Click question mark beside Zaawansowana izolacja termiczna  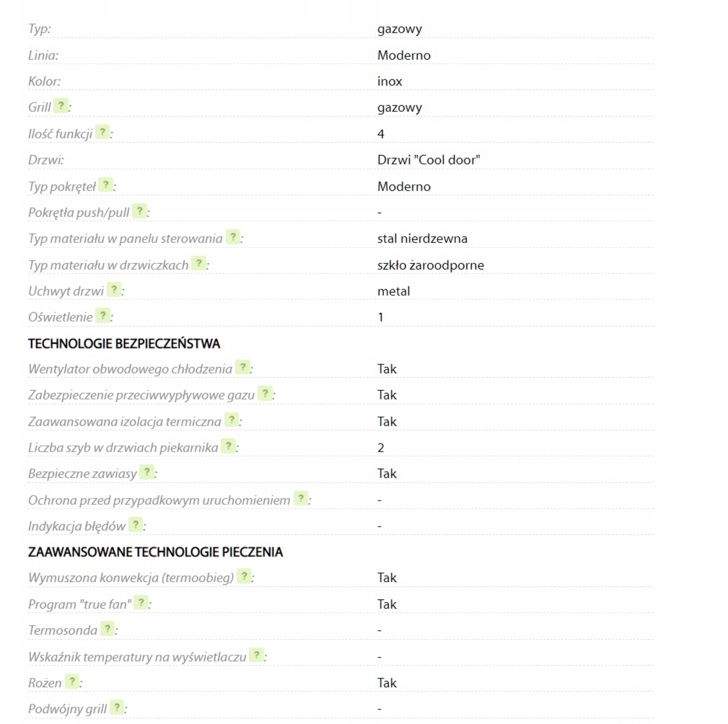click(231, 420)
